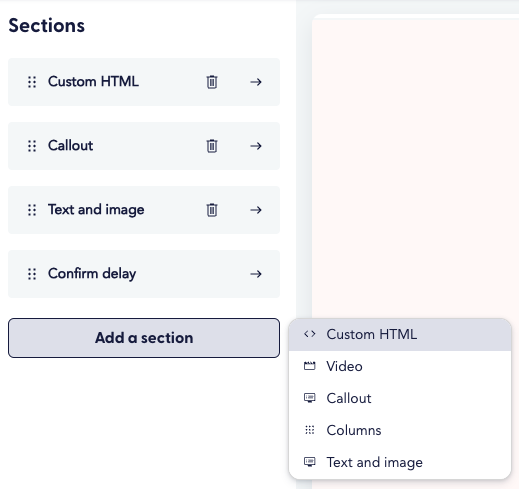The height and width of the screenshot is (489, 519).
Task: Expand Text and image section arrow
Action: pyautogui.click(x=256, y=210)
